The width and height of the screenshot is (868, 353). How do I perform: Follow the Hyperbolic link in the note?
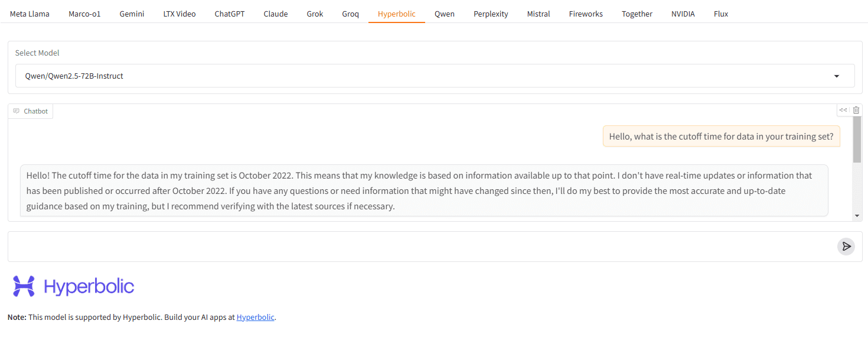pos(256,318)
